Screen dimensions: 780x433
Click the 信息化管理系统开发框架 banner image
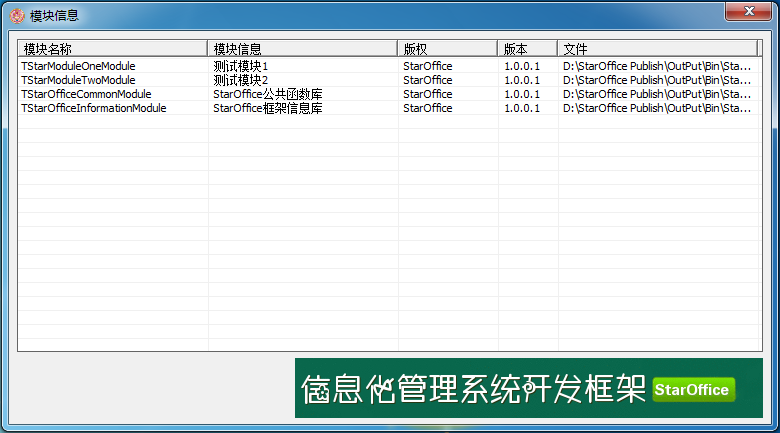[529, 388]
